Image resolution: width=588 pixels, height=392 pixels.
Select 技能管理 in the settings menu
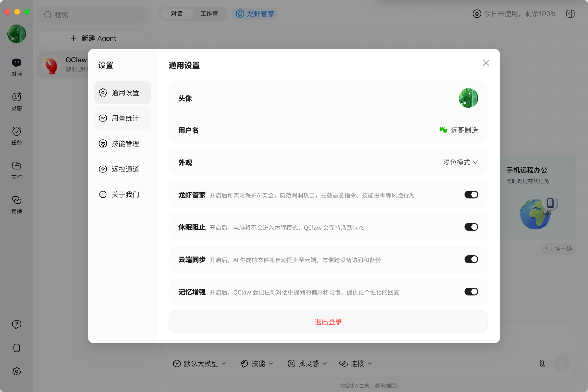(x=122, y=144)
